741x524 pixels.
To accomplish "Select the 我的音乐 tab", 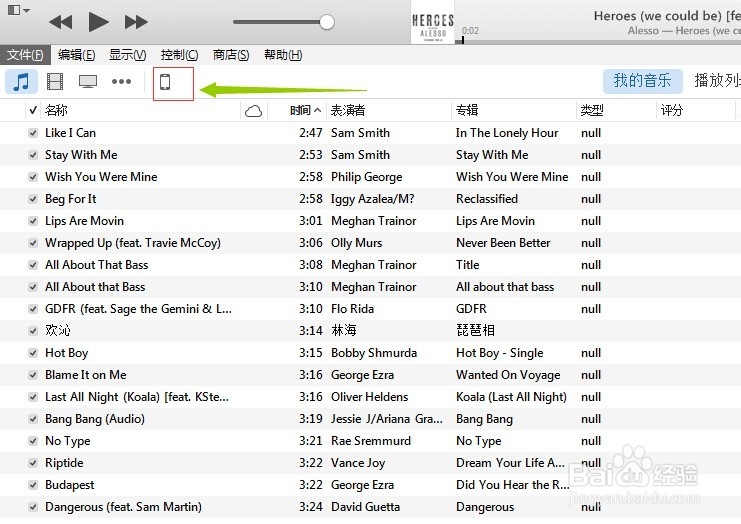I will pos(642,81).
